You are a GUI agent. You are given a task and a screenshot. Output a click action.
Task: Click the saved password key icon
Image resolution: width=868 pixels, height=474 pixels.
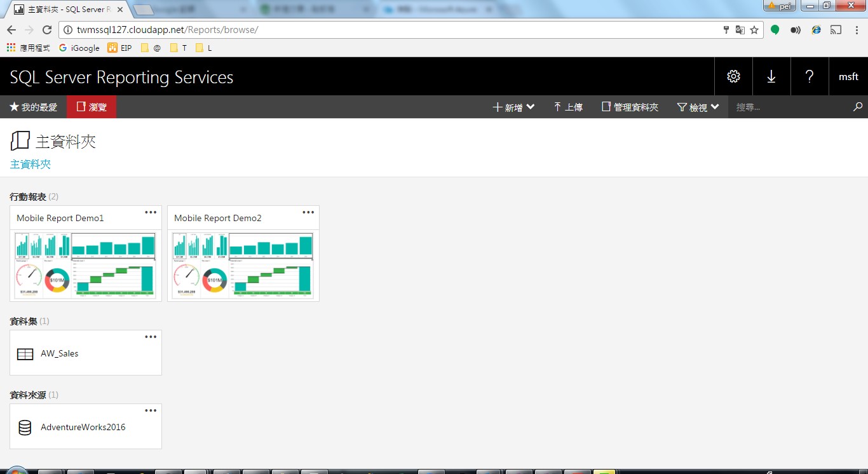pos(726,30)
